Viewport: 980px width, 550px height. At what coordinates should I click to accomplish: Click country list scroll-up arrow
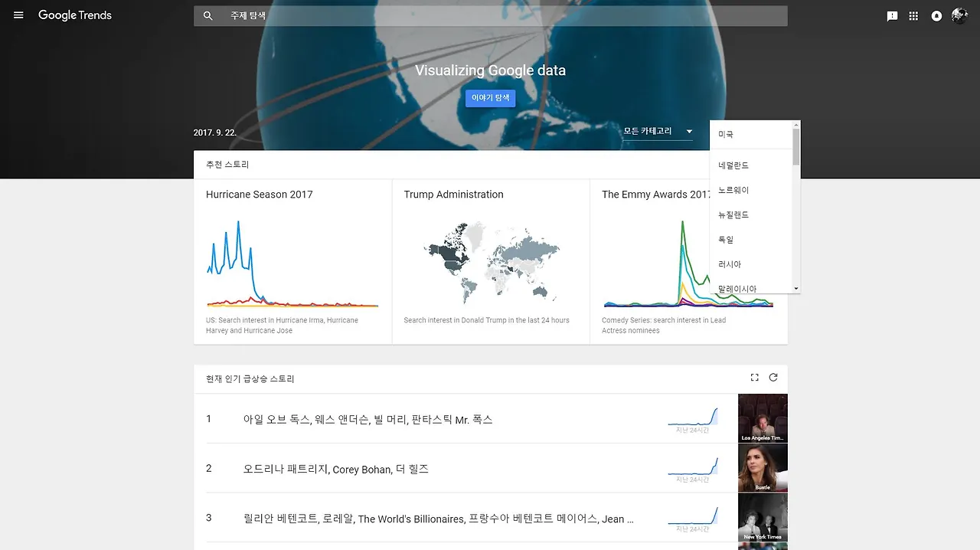pos(796,124)
